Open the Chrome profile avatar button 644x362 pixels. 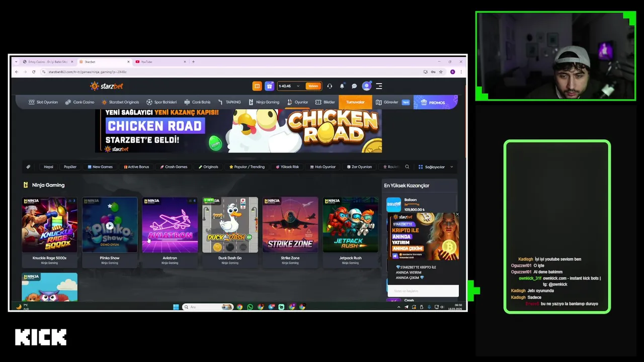point(452,72)
